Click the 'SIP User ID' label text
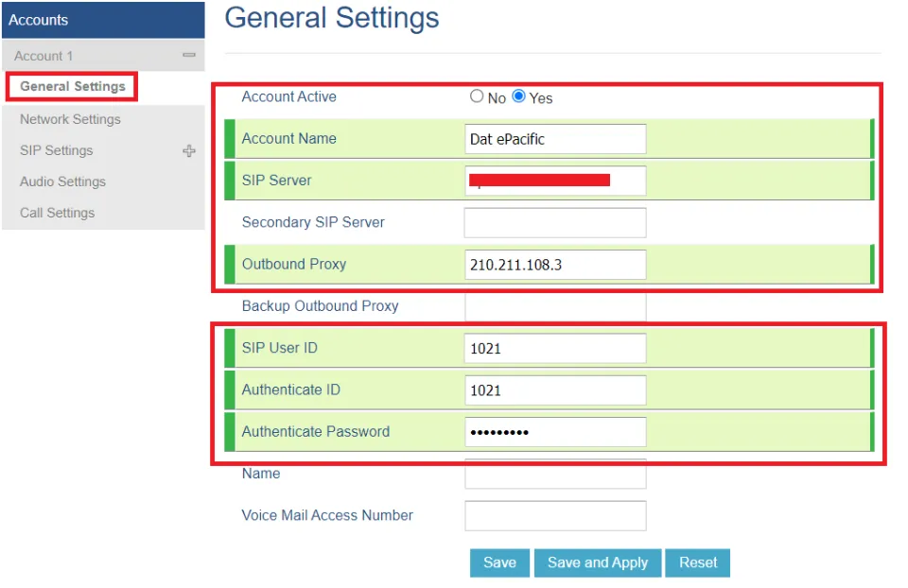Image resolution: width=908 pixels, height=588 pixels. pos(280,348)
